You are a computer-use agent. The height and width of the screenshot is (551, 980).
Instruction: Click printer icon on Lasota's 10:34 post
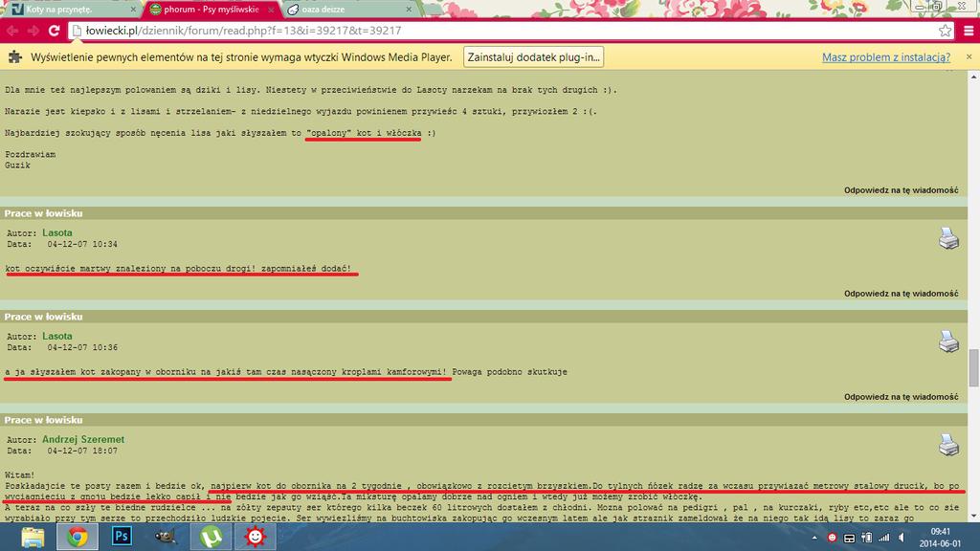click(x=948, y=238)
